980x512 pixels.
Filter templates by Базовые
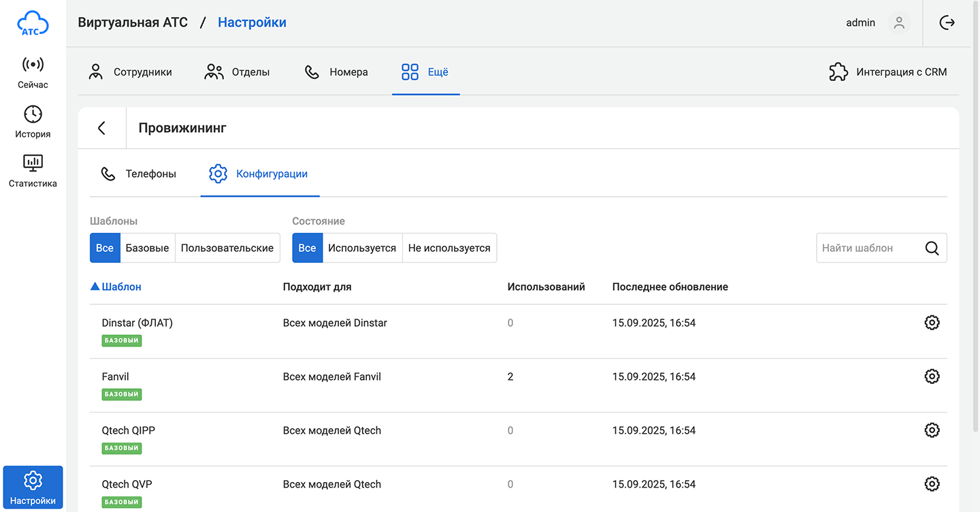click(147, 249)
